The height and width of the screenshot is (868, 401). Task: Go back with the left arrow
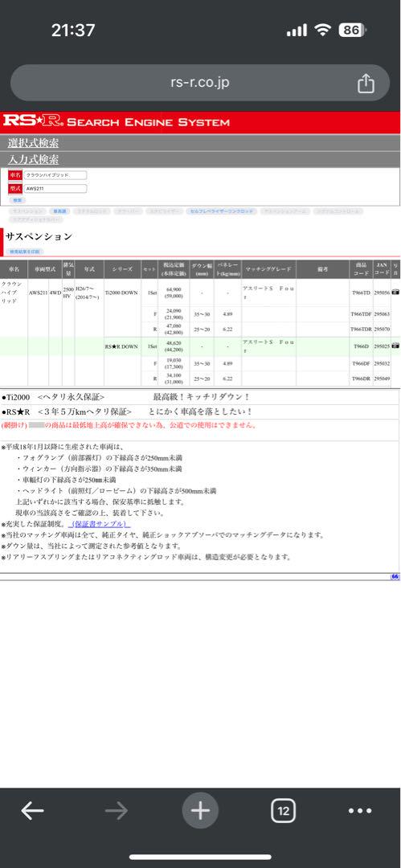point(33,811)
